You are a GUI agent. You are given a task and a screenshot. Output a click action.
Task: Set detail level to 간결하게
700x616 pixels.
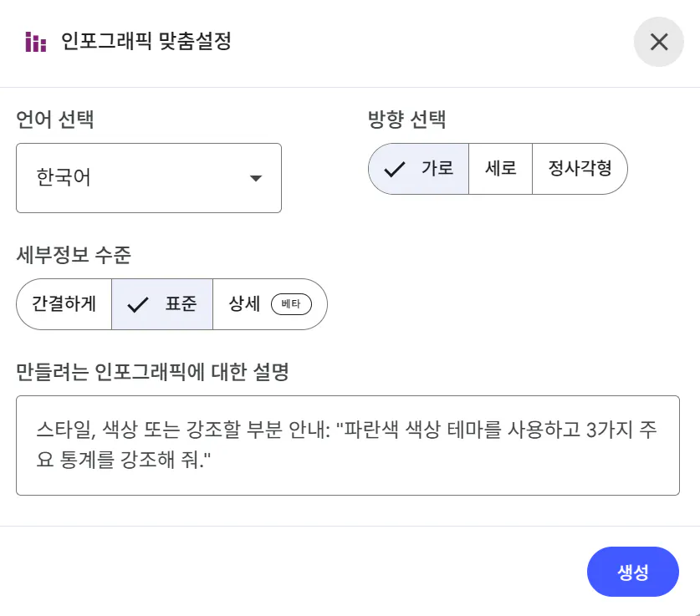coord(64,303)
